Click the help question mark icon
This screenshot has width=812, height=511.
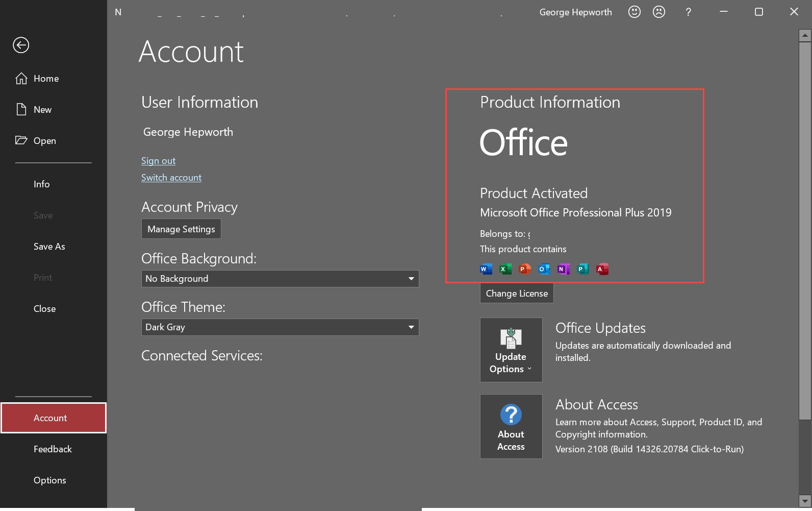coord(688,12)
